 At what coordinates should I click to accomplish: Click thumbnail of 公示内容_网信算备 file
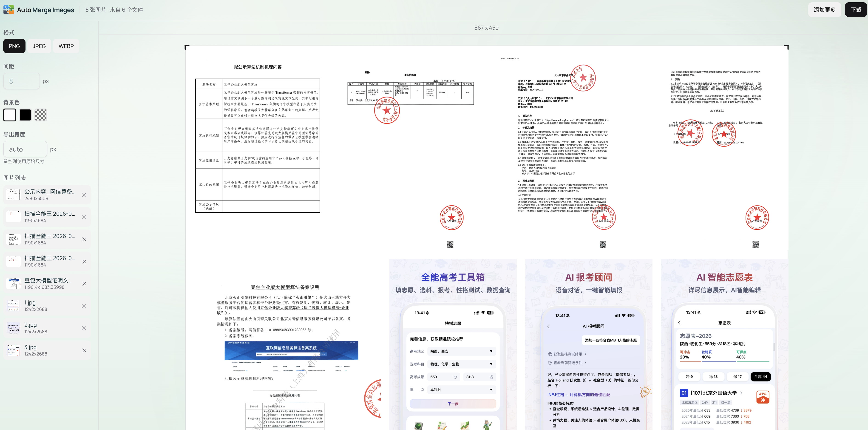[13, 195]
